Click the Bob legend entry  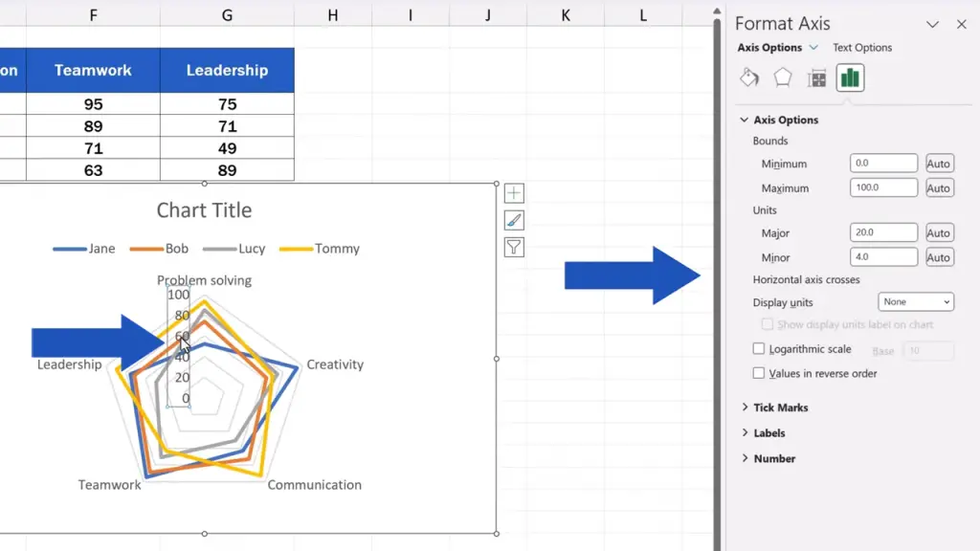pyautogui.click(x=160, y=249)
